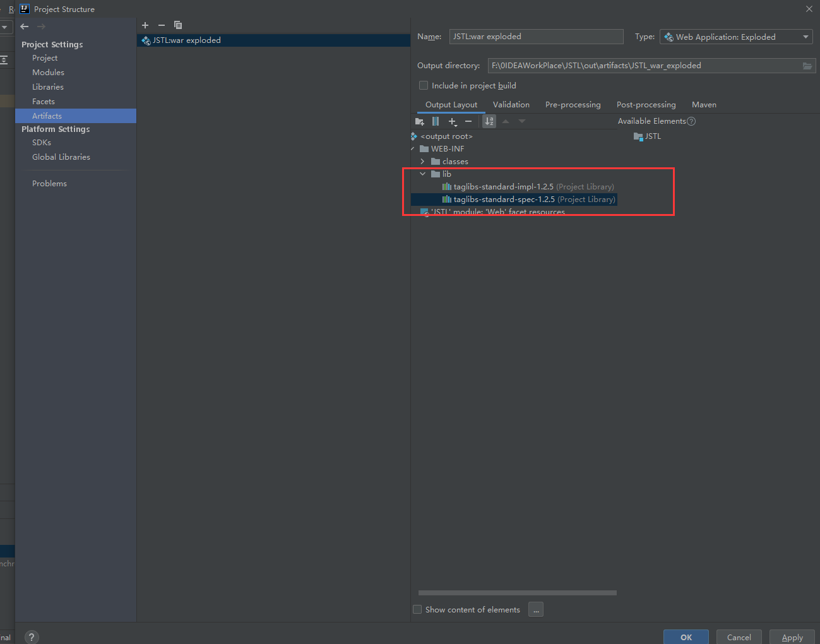Image resolution: width=820 pixels, height=644 pixels.
Task: Switch to the Output Layout tab
Action: tap(451, 105)
